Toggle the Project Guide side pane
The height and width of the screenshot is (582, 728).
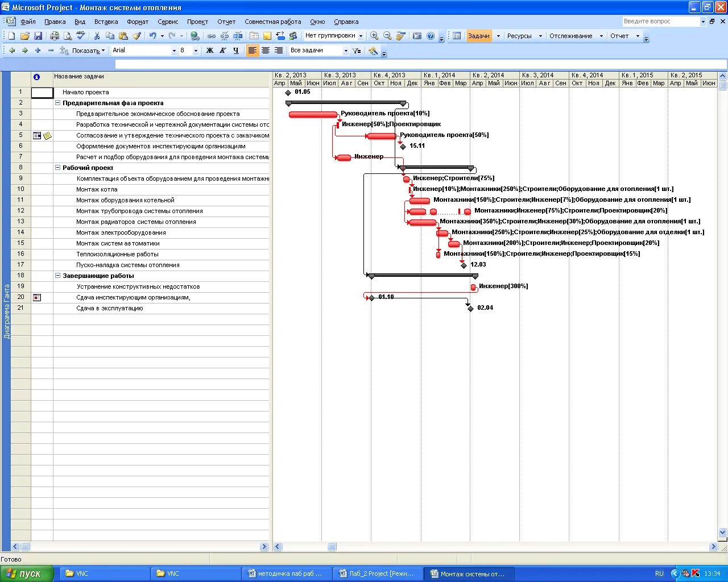(x=457, y=36)
